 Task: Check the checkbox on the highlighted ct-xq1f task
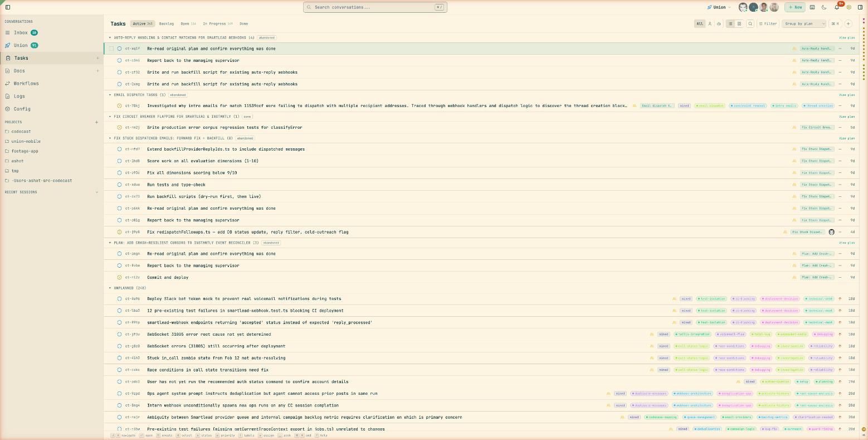coord(111,49)
